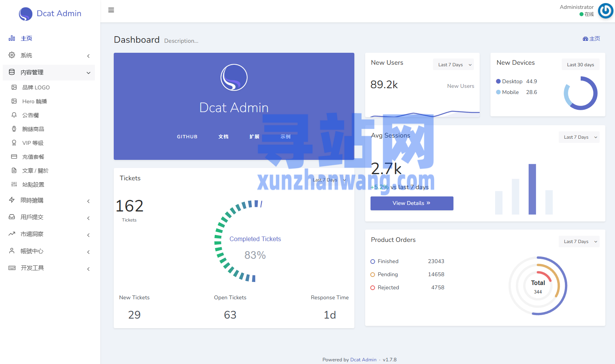Click the 162 Tickets count

(130, 206)
